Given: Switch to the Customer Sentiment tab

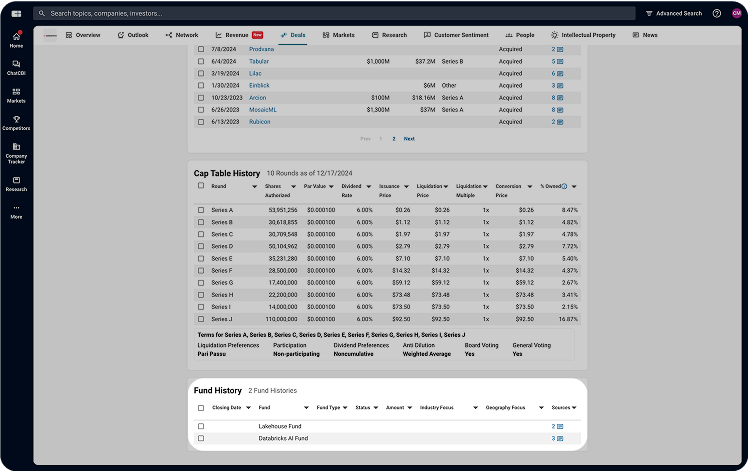Looking at the screenshot, I should (x=456, y=35).
